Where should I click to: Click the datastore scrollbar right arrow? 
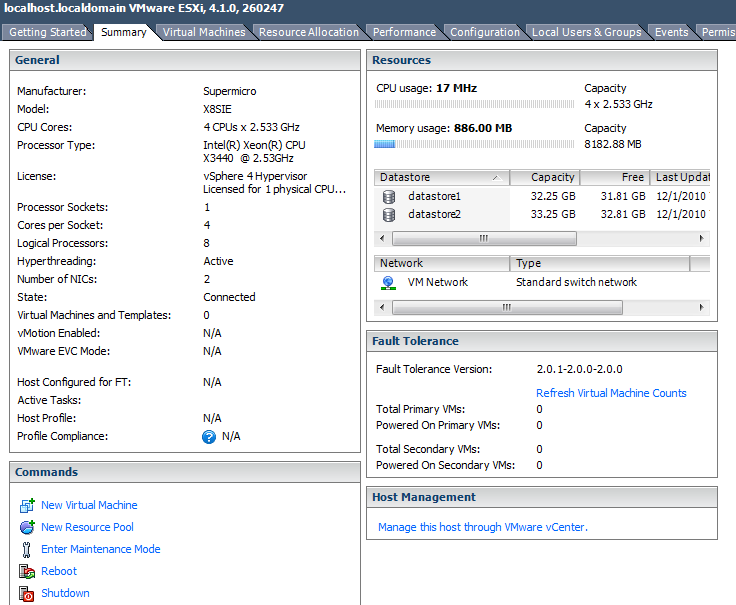[702, 239]
